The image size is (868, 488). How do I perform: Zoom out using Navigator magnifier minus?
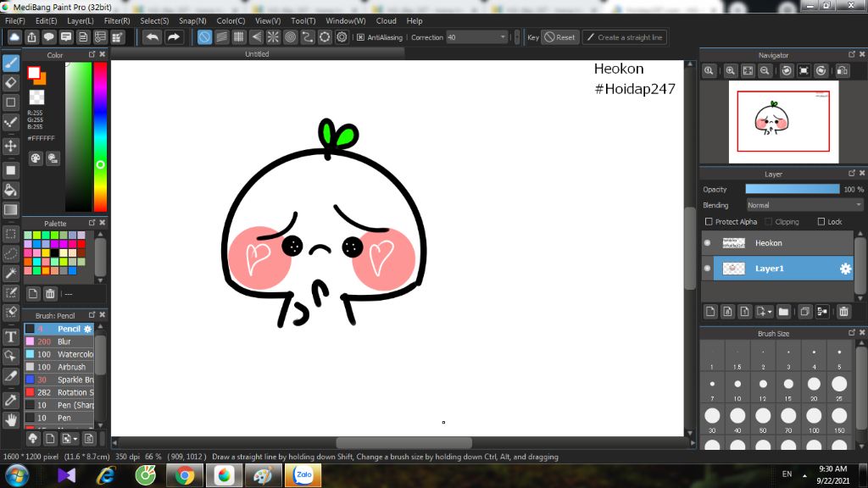pos(765,71)
